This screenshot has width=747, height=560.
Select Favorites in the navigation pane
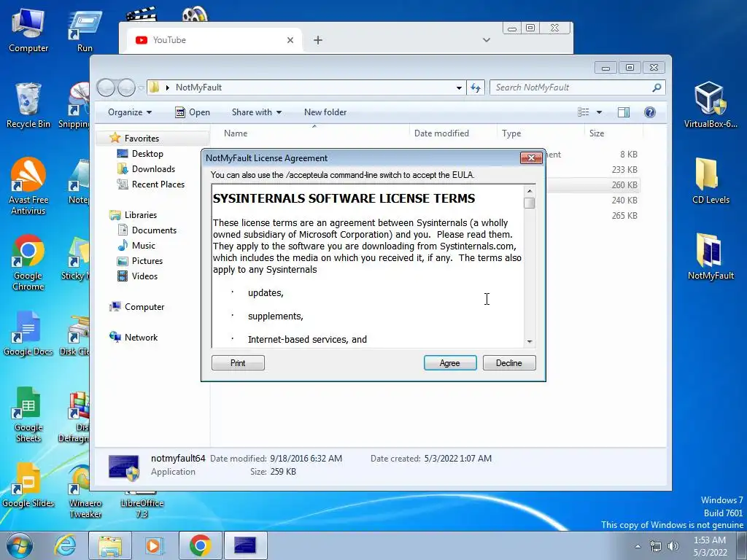point(142,139)
